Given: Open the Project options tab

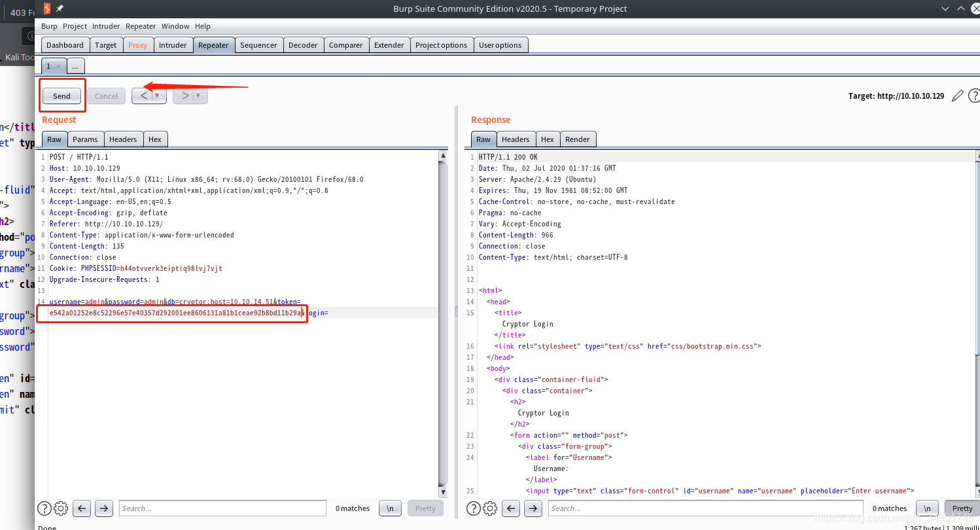Looking at the screenshot, I should click(x=441, y=45).
